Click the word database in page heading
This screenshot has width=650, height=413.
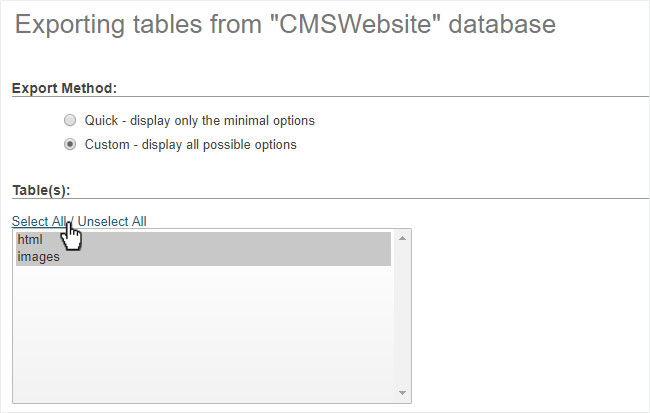coord(502,24)
